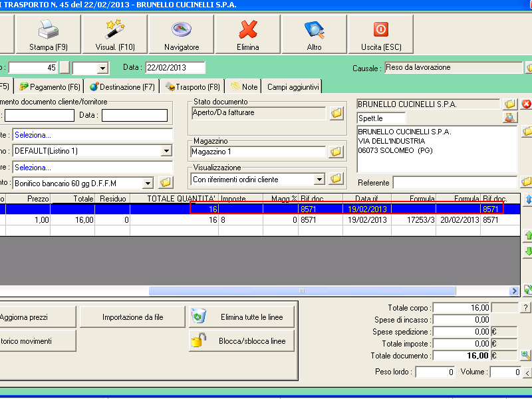Image resolution: width=532 pixels, height=399 pixels.
Task: Click the Magazzino 1 field
Action: click(x=258, y=152)
